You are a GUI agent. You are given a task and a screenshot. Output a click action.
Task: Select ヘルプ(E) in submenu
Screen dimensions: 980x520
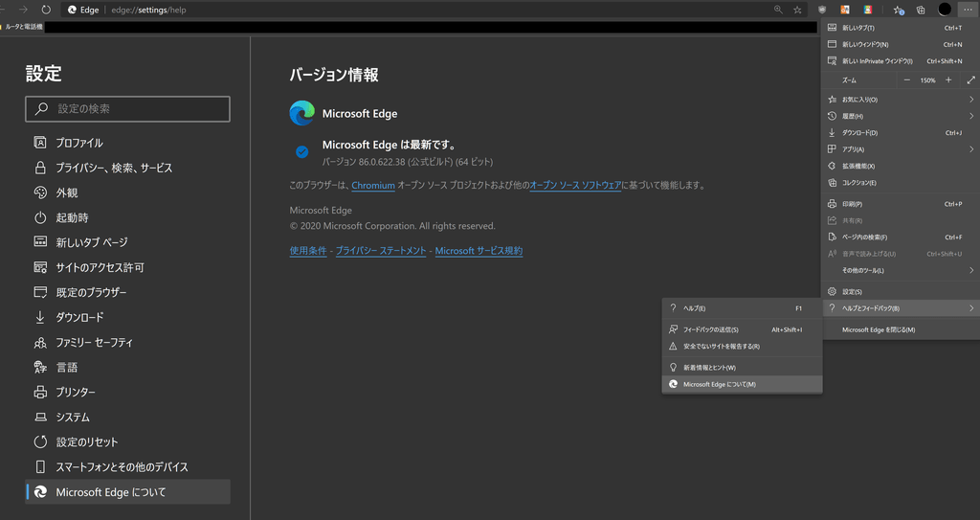[x=742, y=308]
